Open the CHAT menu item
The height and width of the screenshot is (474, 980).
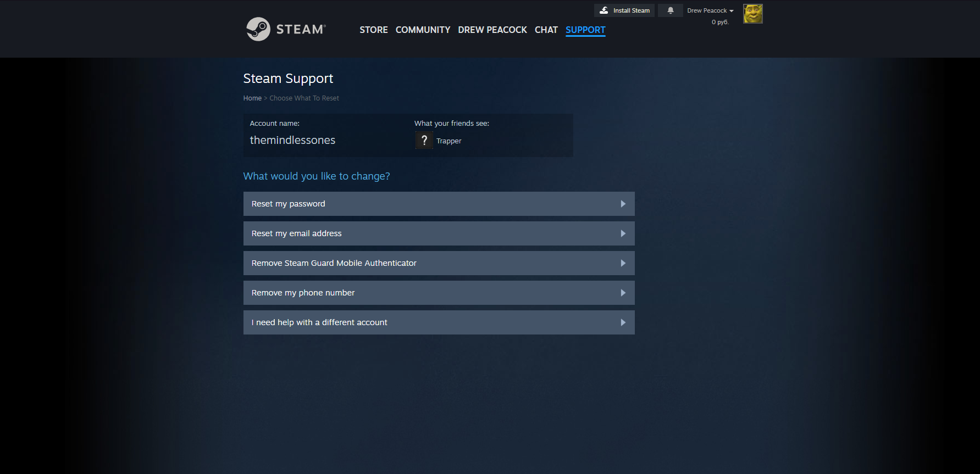546,30
